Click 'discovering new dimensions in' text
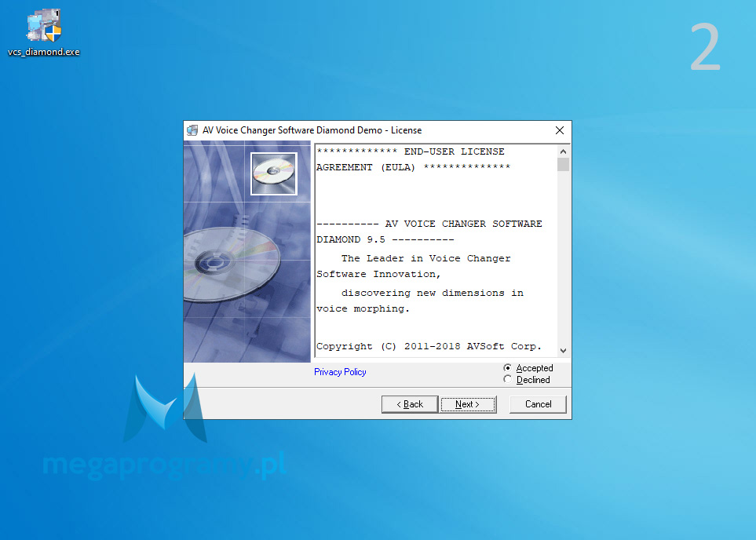The image size is (756, 540). (x=433, y=293)
